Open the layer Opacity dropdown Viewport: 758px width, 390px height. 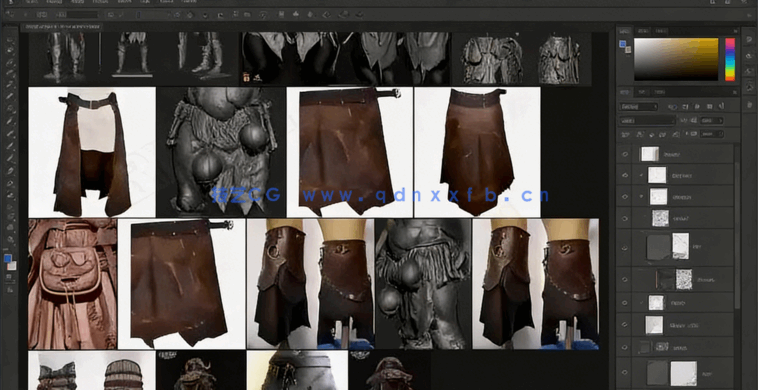711,120
